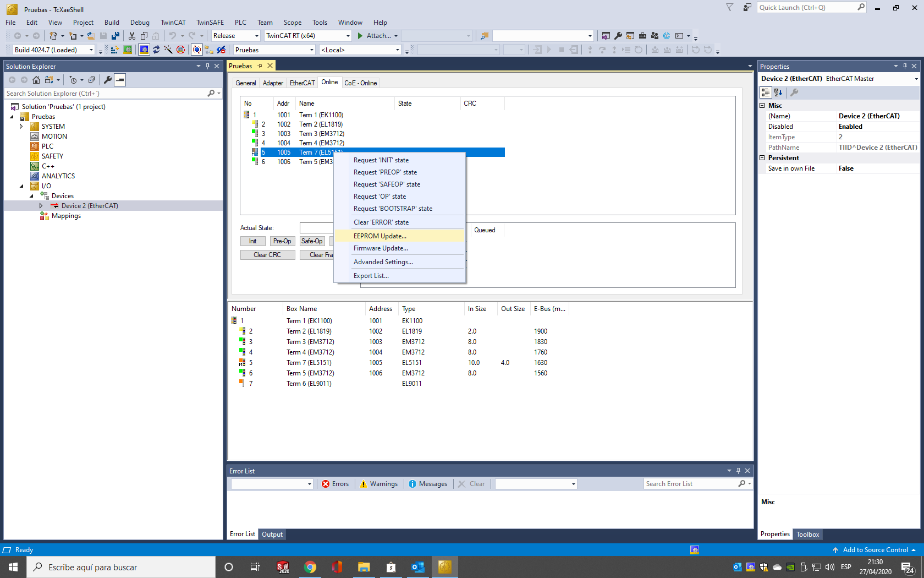Open the TwinSAFE menu
This screenshot has height=578, width=924.
(x=210, y=23)
